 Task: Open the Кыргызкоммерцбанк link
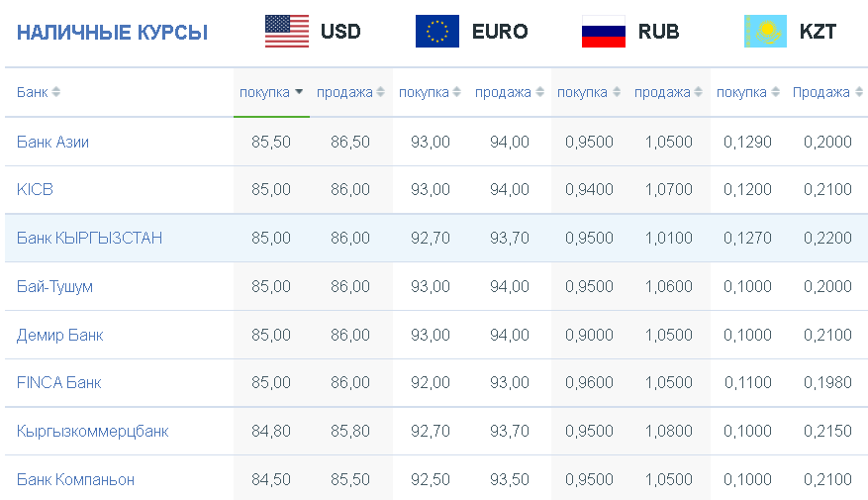click(92, 432)
